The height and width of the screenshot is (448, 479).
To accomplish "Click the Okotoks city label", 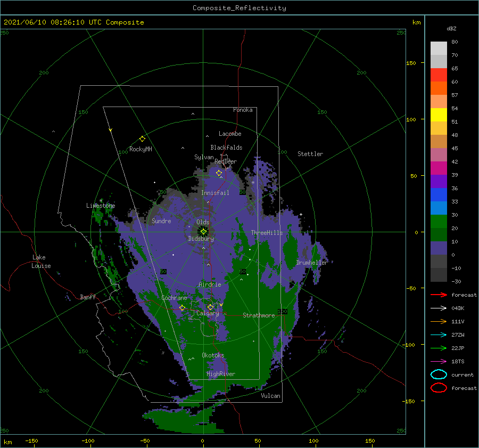I will 213,355.
